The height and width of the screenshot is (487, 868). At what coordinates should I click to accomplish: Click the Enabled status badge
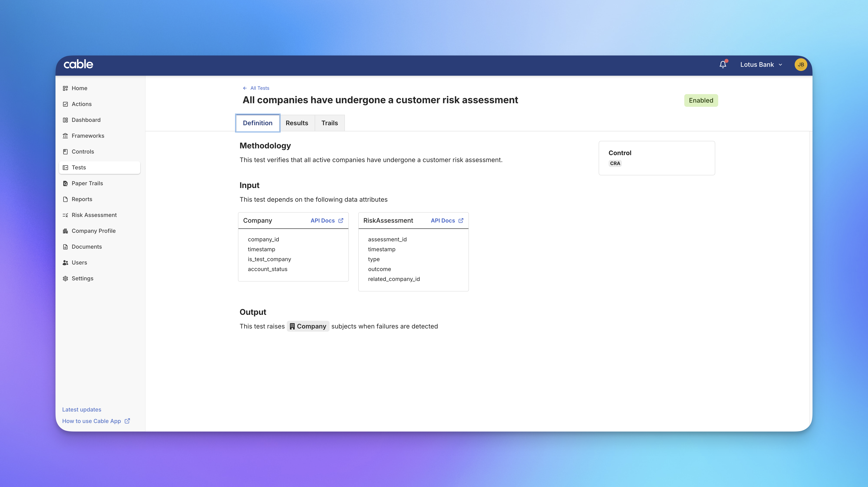point(701,100)
